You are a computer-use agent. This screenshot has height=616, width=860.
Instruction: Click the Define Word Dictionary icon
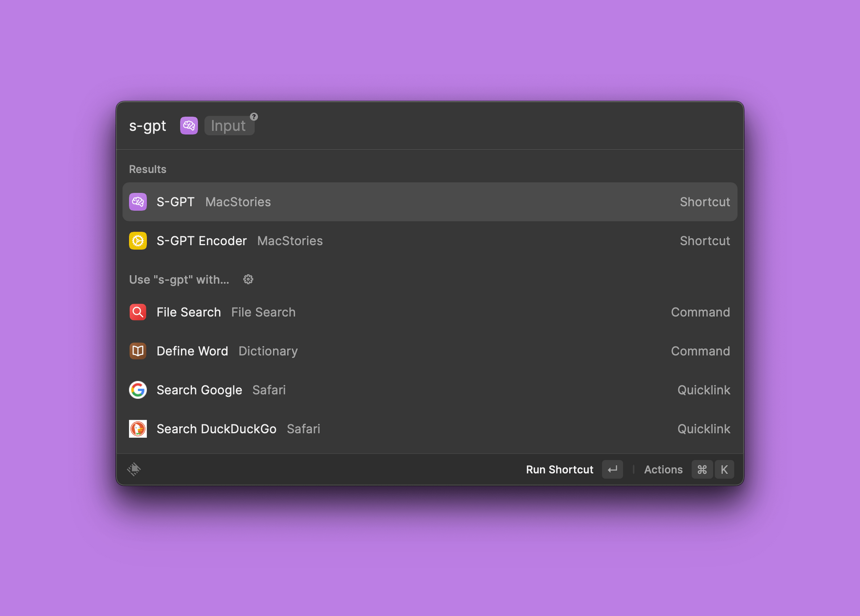[x=138, y=351]
